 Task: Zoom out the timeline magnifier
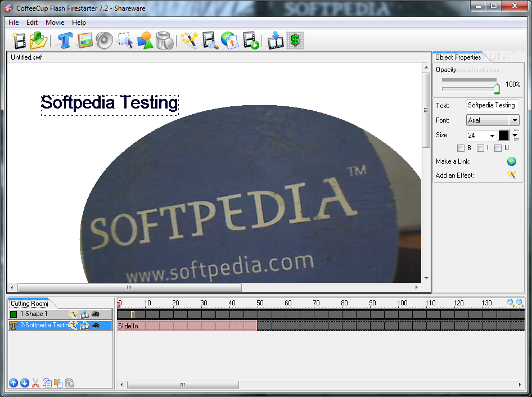tap(510, 303)
